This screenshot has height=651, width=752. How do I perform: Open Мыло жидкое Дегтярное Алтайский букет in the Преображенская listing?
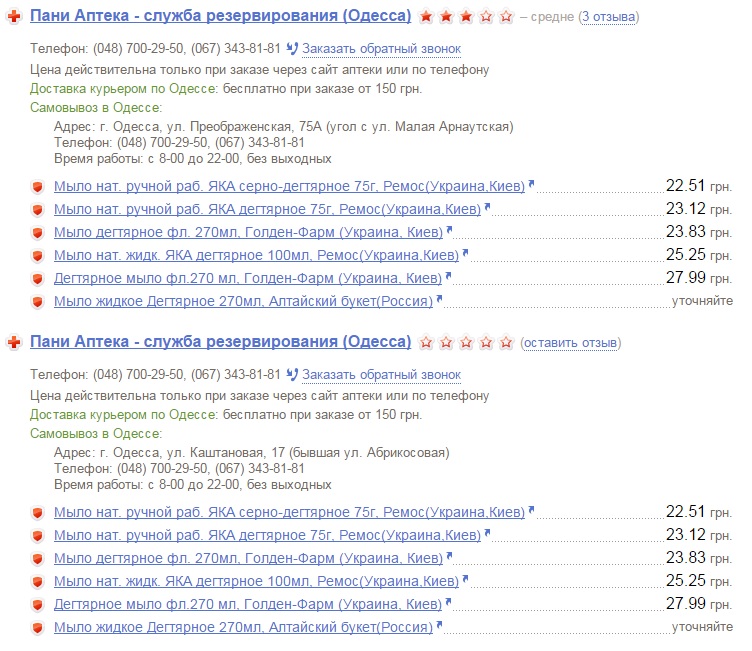(243, 301)
